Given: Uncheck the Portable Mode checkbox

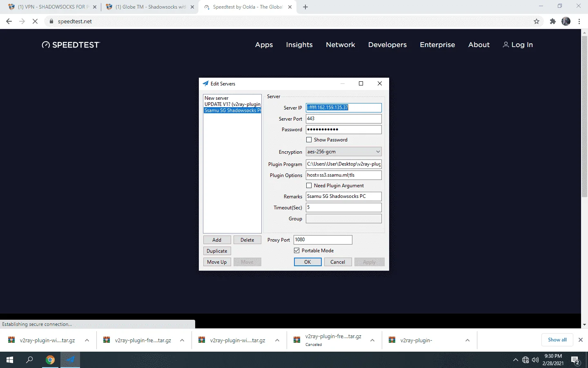Looking at the screenshot, I should click(x=297, y=251).
